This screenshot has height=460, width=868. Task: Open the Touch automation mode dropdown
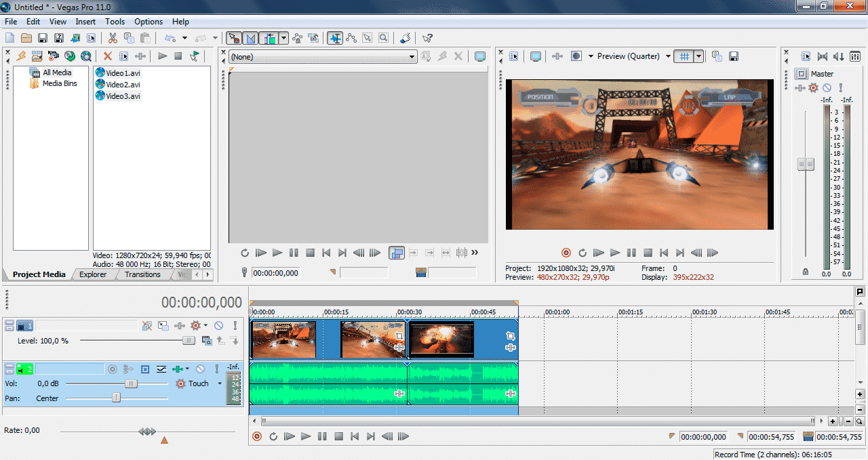pos(220,383)
